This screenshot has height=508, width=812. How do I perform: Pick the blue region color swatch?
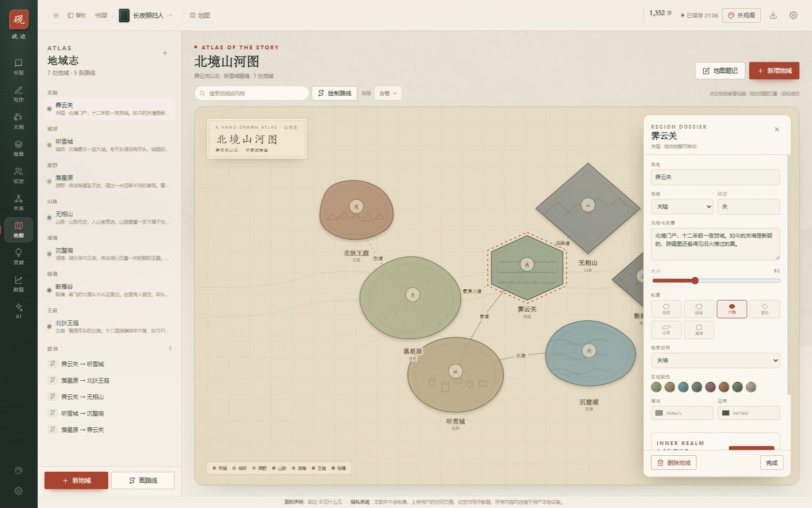coord(683,387)
